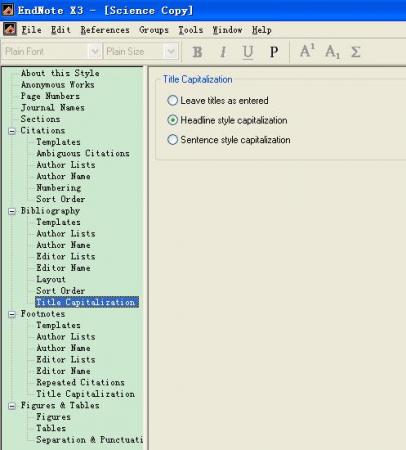Select Figures item in tree
Image resolution: width=406 pixels, height=450 pixels.
coord(53,417)
